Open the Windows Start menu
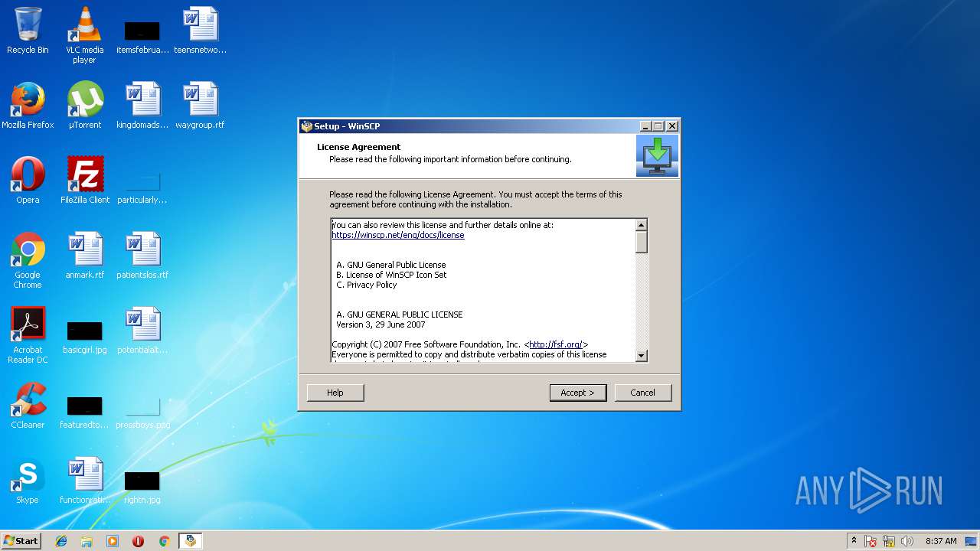Image resolution: width=980 pixels, height=551 pixels. pyautogui.click(x=21, y=540)
